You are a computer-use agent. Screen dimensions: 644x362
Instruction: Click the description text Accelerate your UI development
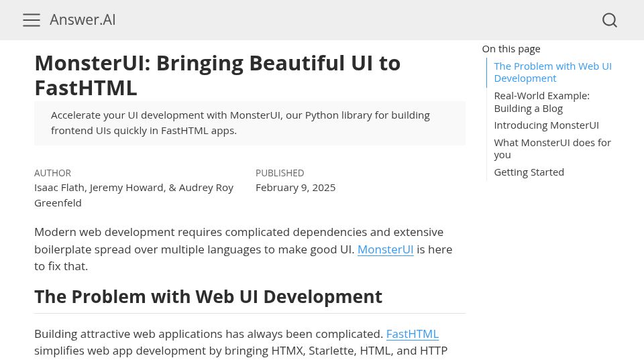(240, 123)
